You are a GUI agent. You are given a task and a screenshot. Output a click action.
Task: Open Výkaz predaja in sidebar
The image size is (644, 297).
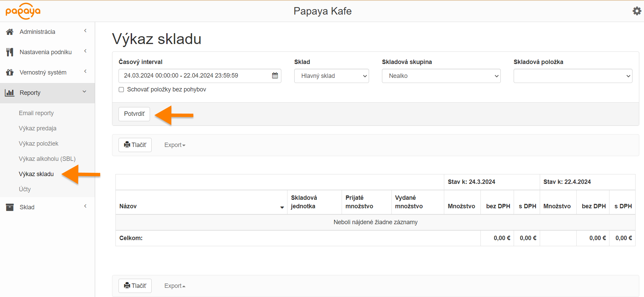click(38, 128)
